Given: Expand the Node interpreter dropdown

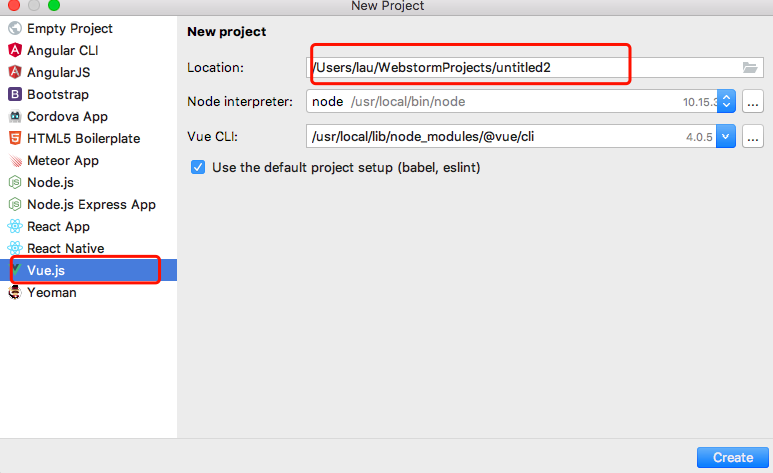Looking at the screenshot, I should (x=727, y=101).
